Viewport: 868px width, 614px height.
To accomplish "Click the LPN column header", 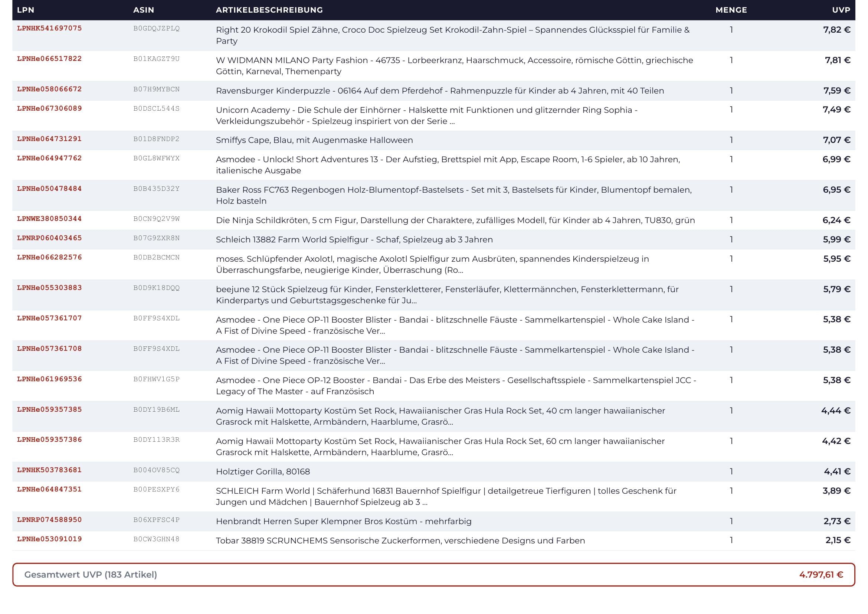I will [x=26, y=10].
